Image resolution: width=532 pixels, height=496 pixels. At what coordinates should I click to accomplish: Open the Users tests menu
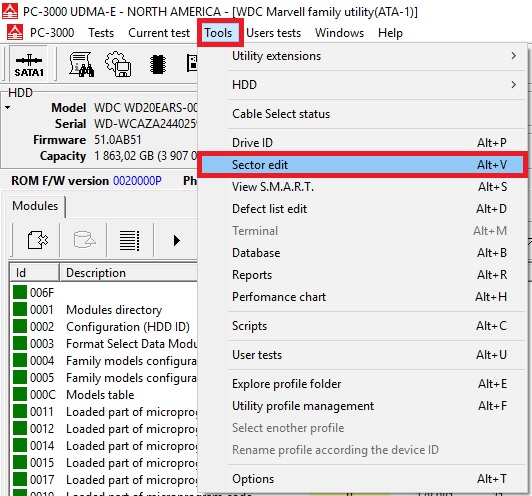coord(273,33)
